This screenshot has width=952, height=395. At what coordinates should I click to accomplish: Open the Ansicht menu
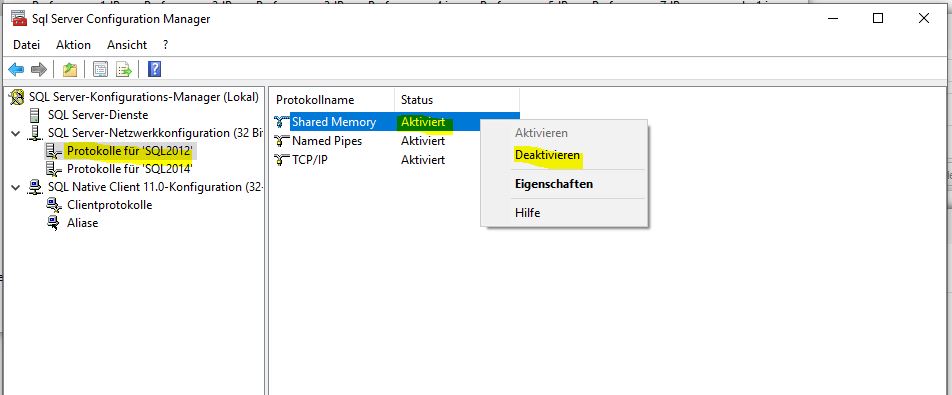127,45
